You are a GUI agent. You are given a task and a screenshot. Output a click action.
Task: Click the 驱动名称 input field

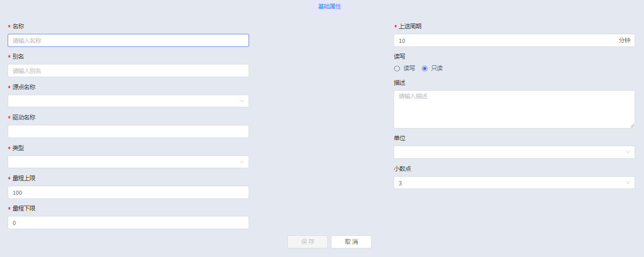pyautogui.click(x=128, y=132)
